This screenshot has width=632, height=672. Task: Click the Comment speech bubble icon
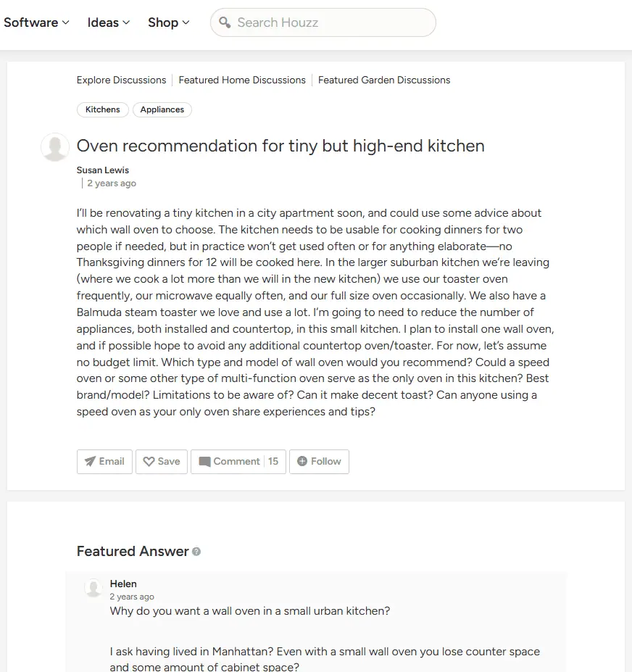pyautogui.click(x=204, y=462)
